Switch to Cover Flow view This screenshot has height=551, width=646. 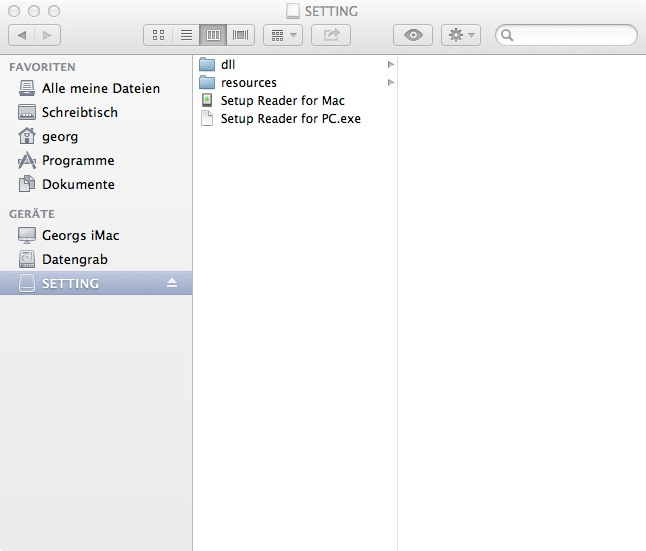click(241, 35)
